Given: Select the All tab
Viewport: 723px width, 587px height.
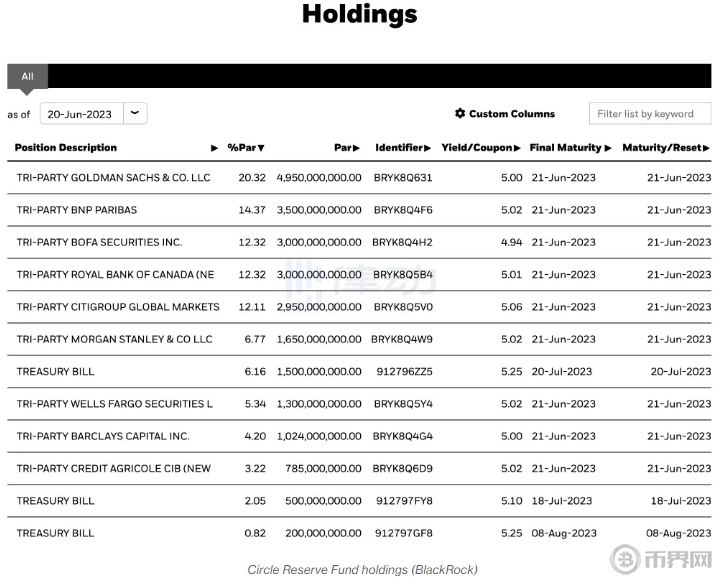Looking at the screenshot, I should (x=27, y=76).
